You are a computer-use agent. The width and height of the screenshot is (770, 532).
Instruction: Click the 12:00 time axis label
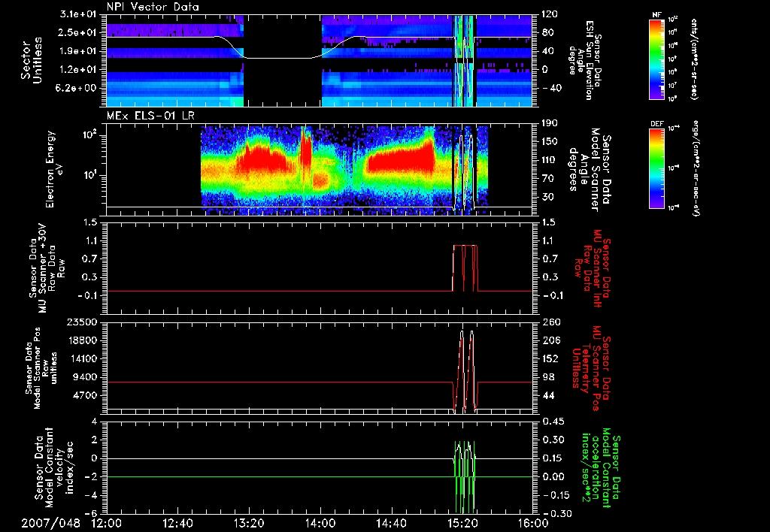(x=107, y=523)
